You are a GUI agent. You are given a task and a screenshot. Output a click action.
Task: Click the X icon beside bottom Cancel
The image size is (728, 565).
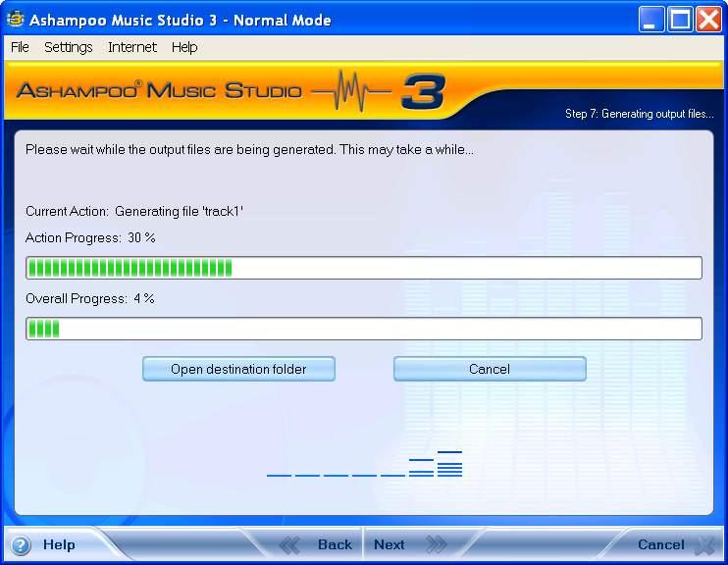[x=703, y=545]
